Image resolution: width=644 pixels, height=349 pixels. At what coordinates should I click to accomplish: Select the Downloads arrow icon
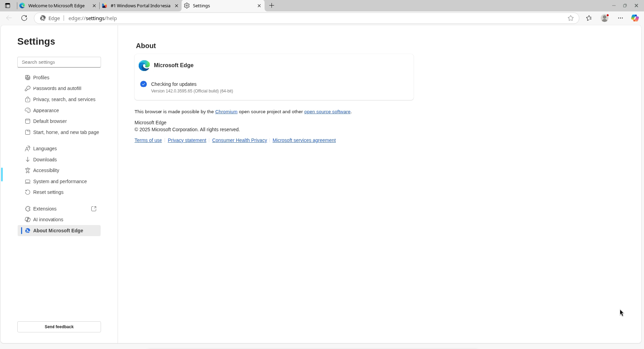(28, 159)
